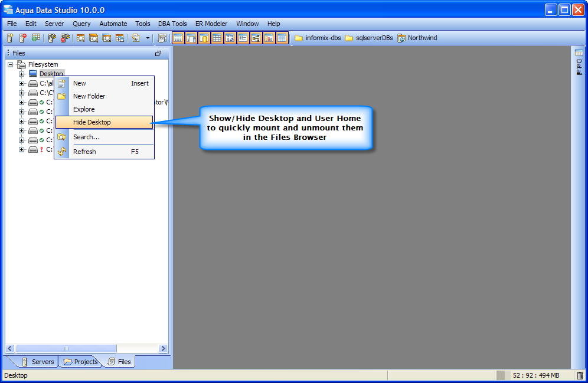Click the trash garbage-collect icon in status bar

pyautogui.click(x=580, y=375)
